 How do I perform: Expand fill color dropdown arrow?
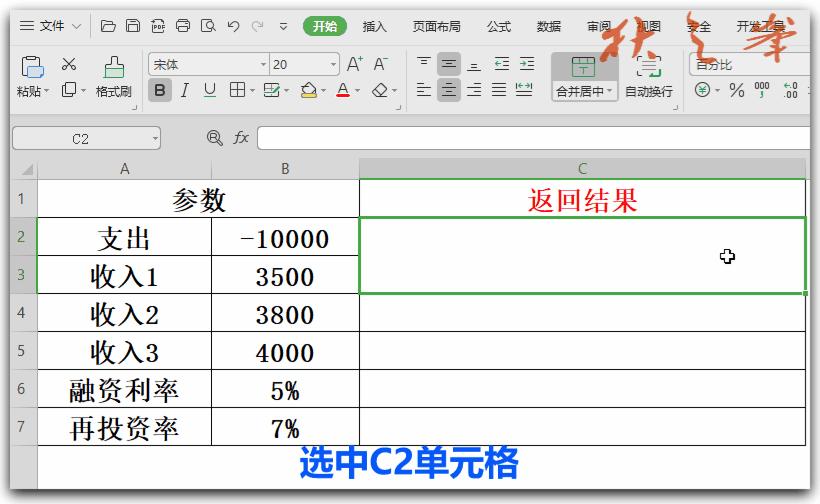[323, 91]
